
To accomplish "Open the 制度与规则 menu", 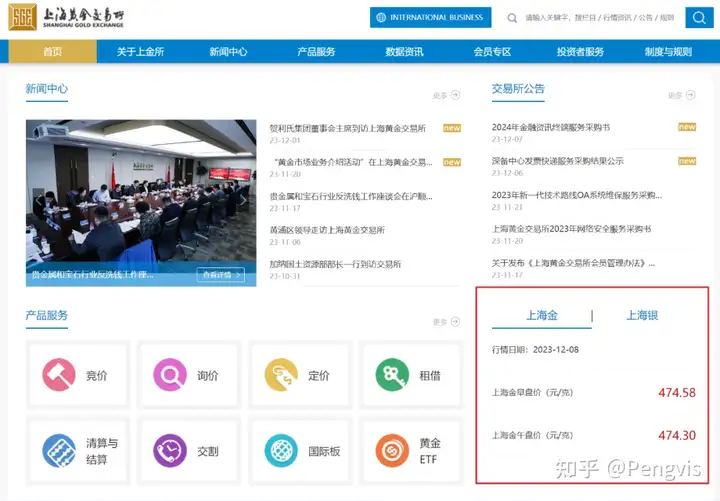I will 668,51.
